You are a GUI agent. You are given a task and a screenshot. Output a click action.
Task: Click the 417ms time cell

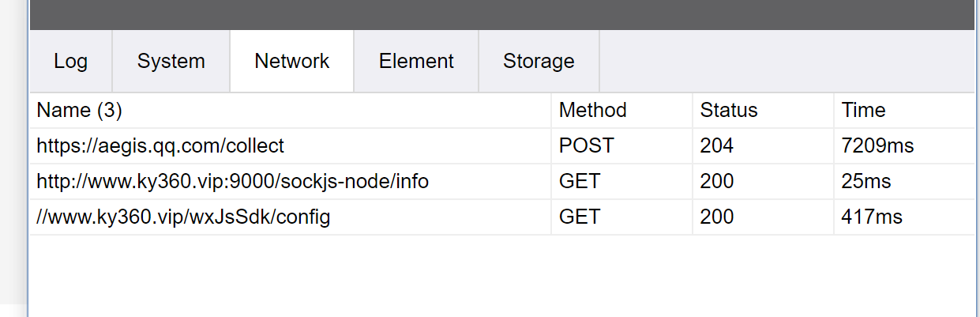coord(872,217)
